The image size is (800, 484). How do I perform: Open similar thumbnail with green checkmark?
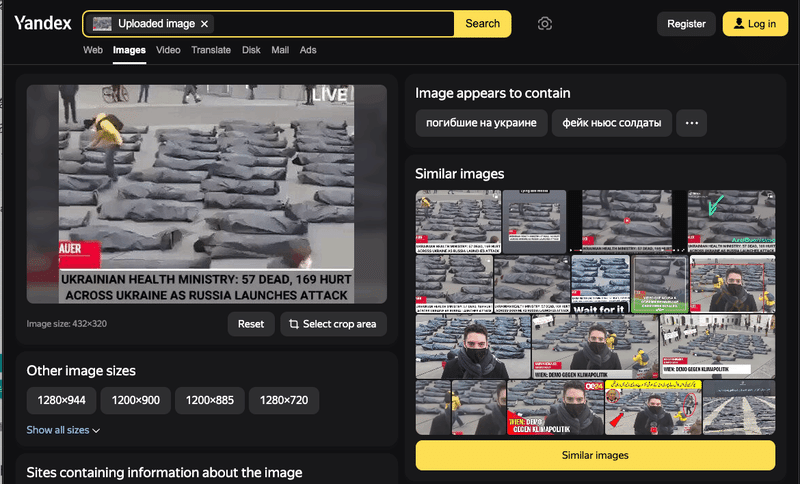tap(731, 221)
